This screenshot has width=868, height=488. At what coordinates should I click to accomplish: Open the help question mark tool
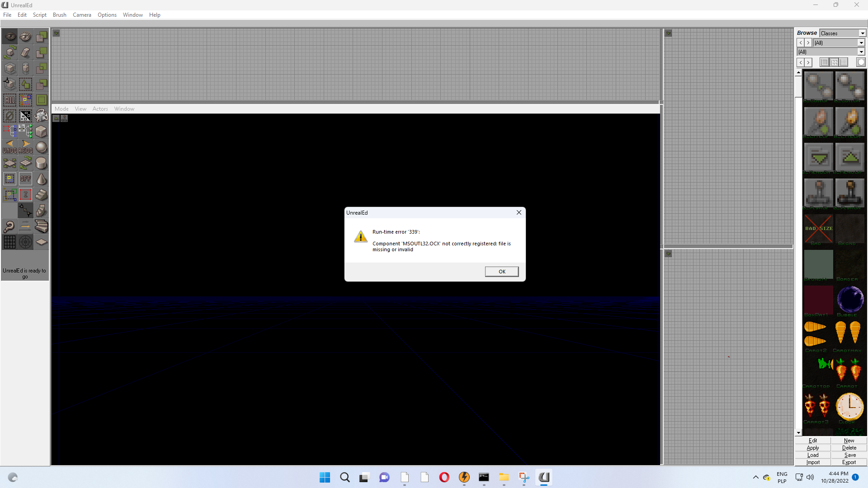pyautogui.click(x=10, y=226)
